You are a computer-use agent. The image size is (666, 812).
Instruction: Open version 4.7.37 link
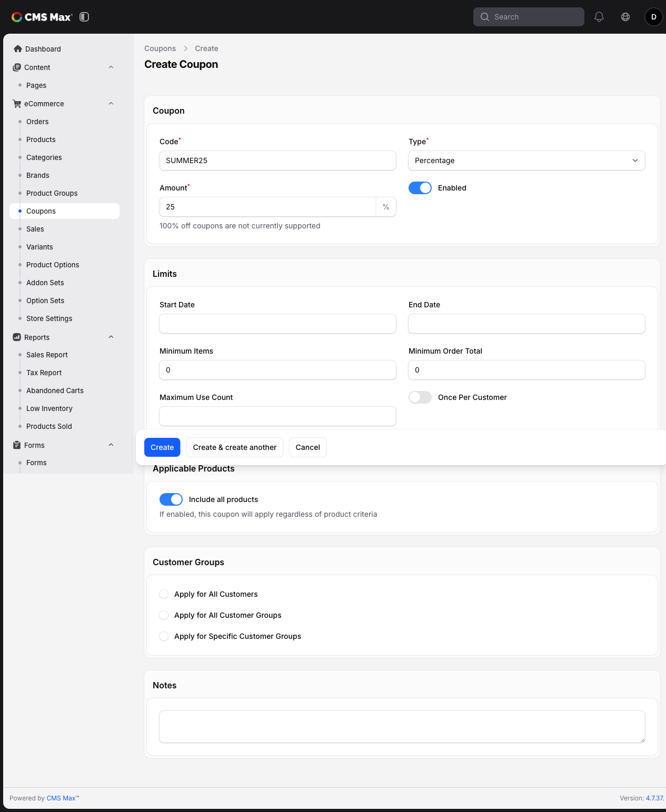(655, 798)
